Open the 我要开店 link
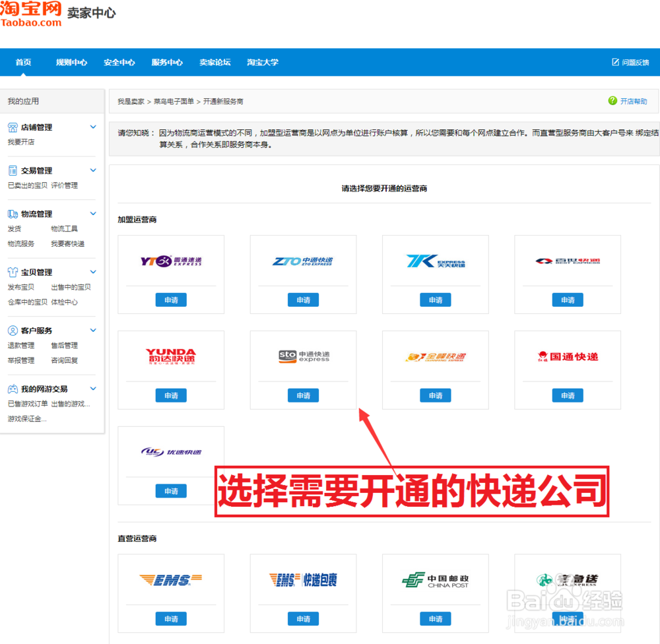The image size is (660, 644). click(21, 142)
